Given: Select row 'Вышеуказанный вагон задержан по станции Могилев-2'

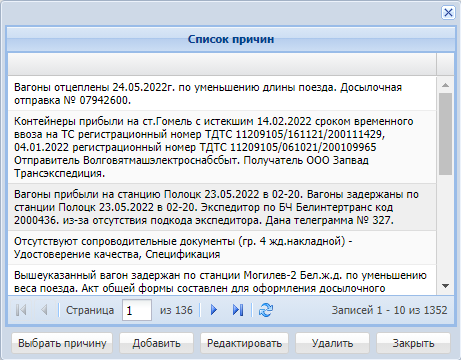Looking at the screenshot, I should [x=222, y=280].
